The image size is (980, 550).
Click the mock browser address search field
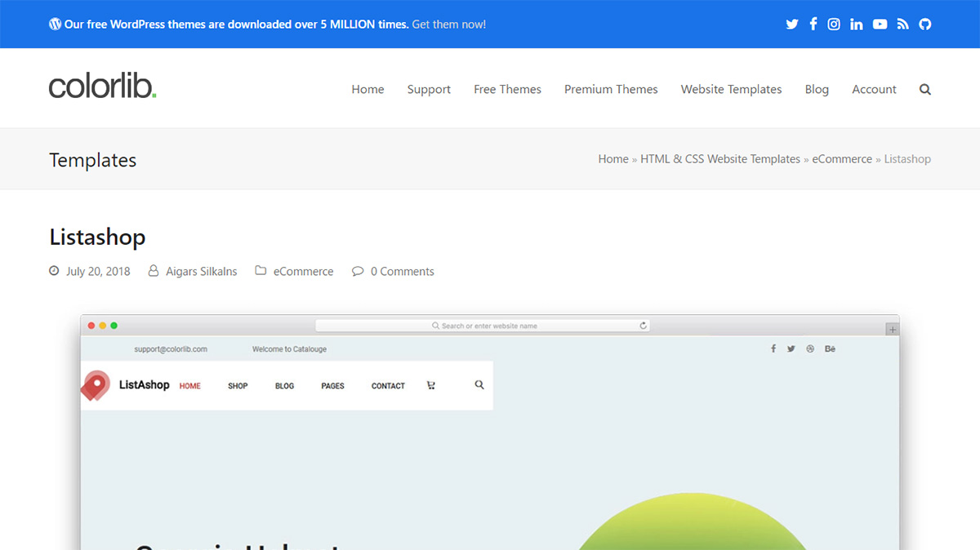(484, 326)
